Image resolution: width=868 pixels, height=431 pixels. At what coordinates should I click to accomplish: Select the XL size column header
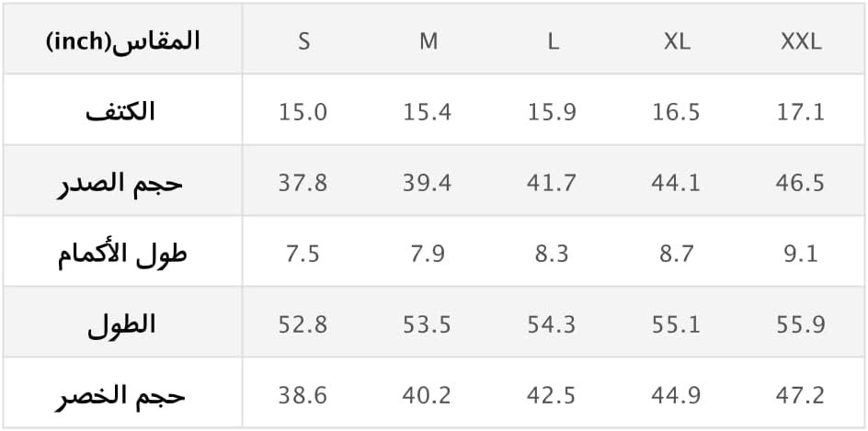coord(677,41)
